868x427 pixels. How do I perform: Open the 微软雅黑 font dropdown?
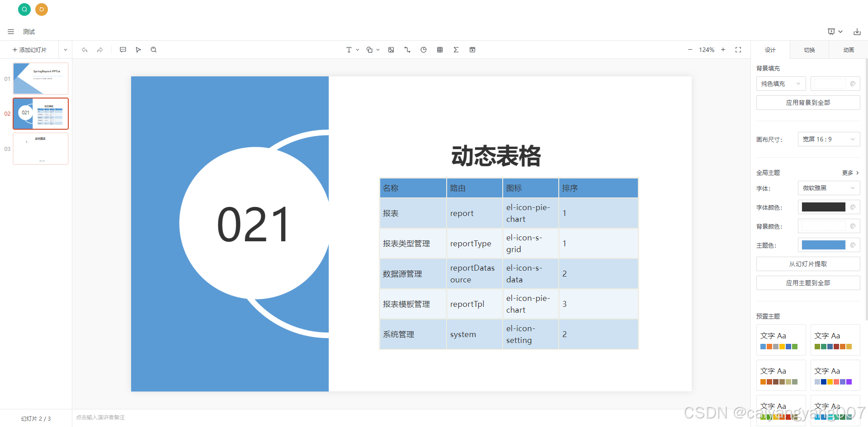pos(829,188)
